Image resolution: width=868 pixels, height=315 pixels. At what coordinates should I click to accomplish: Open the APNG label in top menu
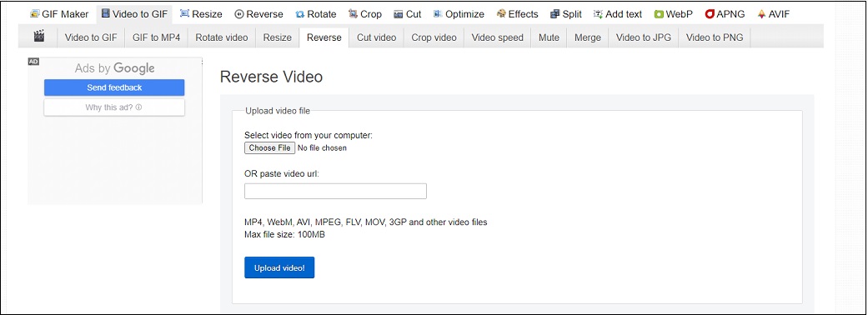point(730,14)
